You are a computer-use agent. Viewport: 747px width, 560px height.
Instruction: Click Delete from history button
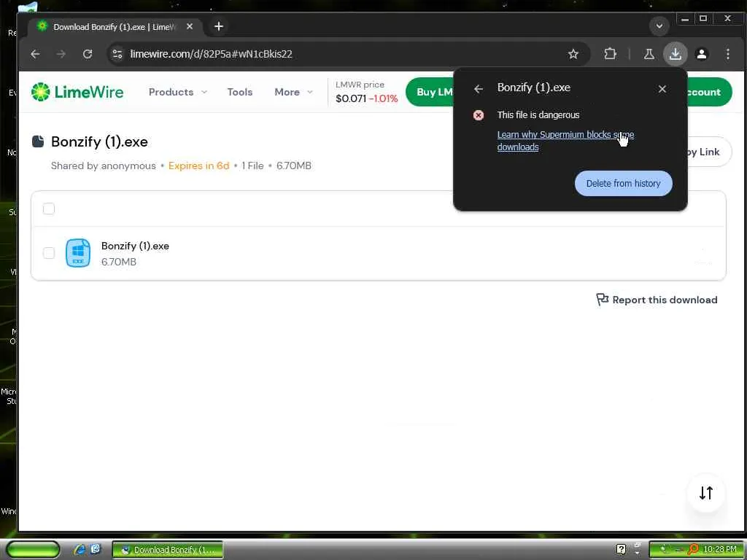coord(623,183)
